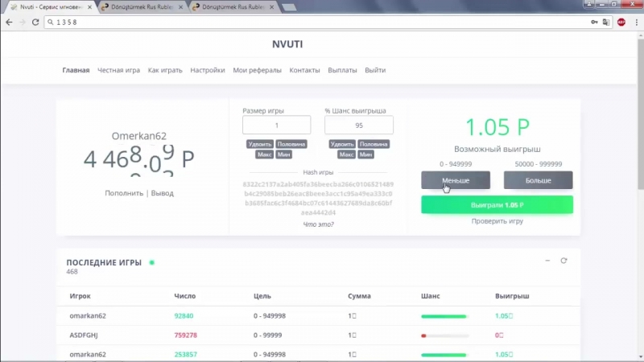This screenshot has height=362, width=644.
Task: Click the red number 759278
Action: click(x=186, y=335)
